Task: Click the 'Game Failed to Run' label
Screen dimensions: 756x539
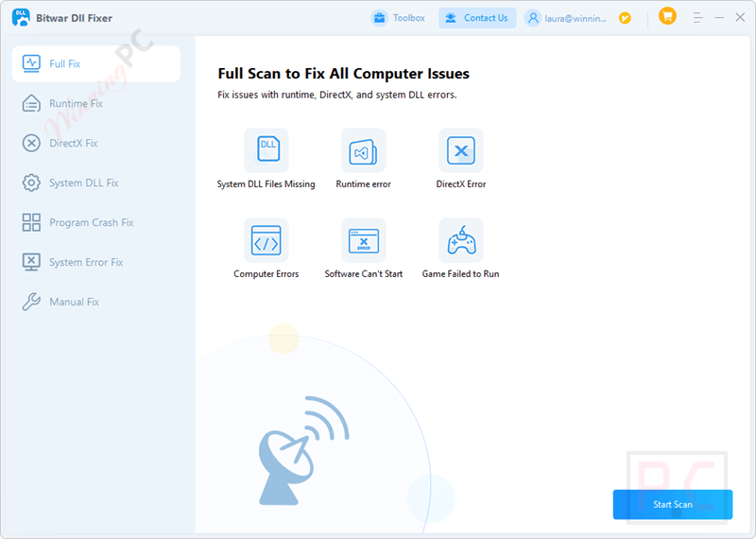Action: pyautogui.click(x=460, y=273)
